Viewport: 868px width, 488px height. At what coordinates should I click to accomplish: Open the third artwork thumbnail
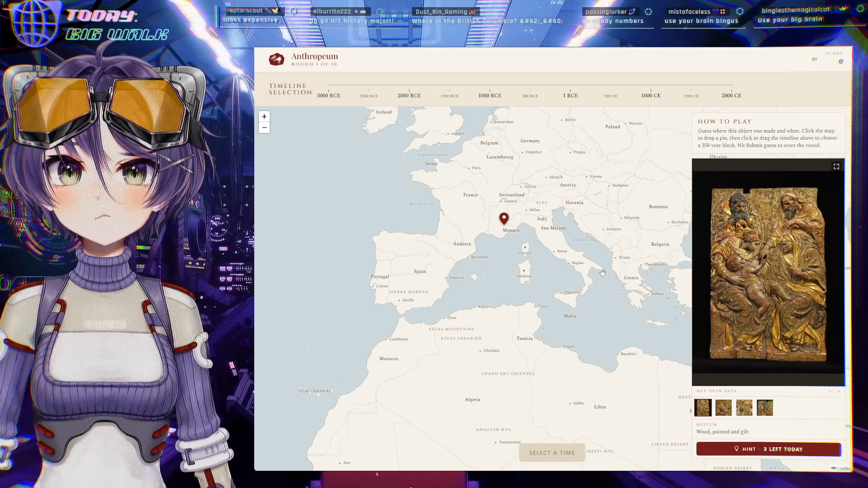coord(744,408)
